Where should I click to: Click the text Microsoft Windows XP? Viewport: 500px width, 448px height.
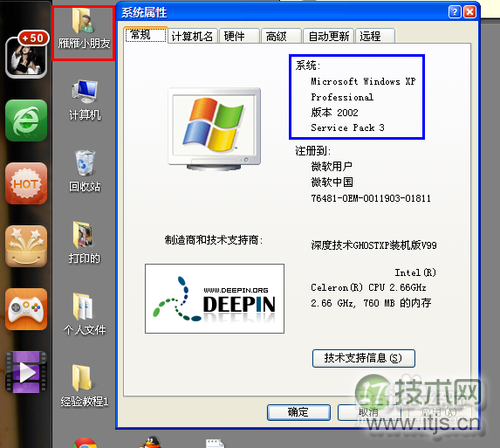tap(363, 82)
